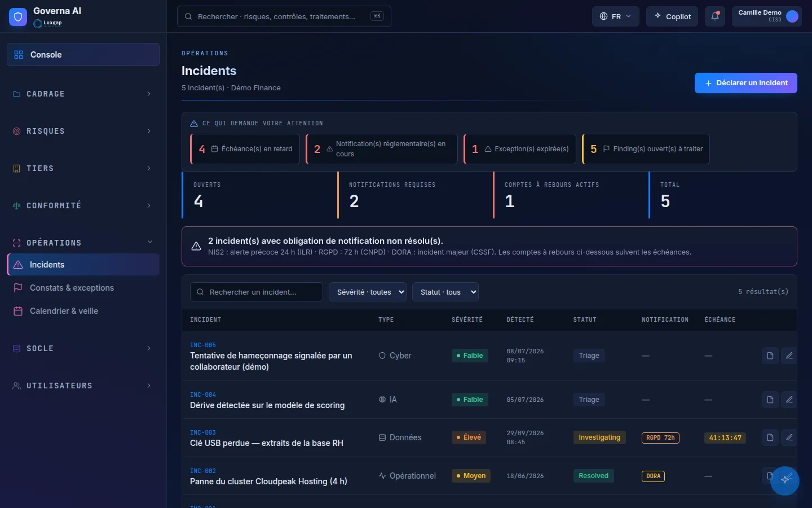This screenshot has width=812, height=508.
Task: Open Exception(s) expirée(s) attention card
Action: [x=520, y=149]
